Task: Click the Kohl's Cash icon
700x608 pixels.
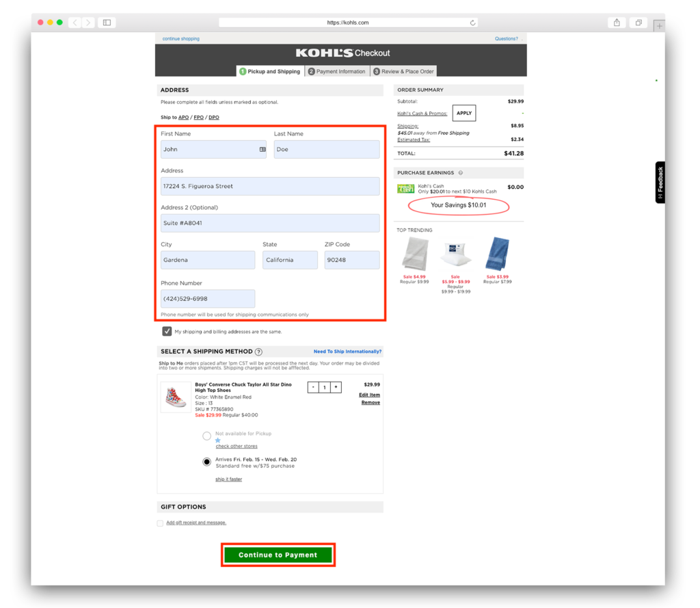Action: point(405,189)
